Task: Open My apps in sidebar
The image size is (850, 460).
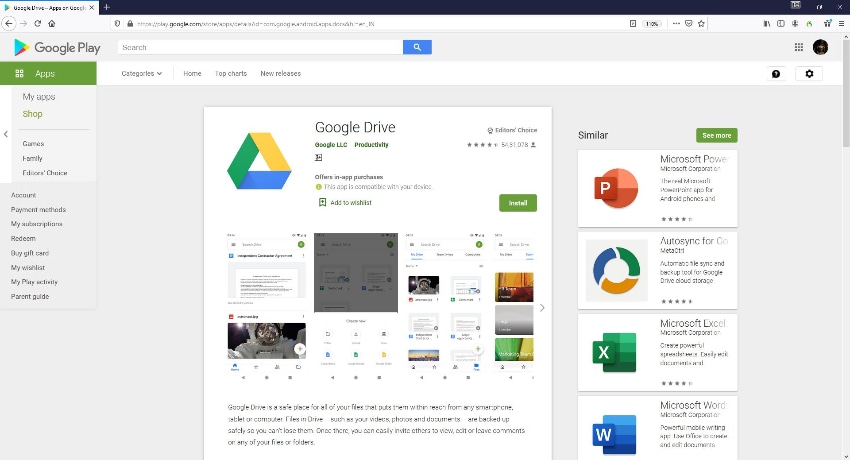Action: (x=38, y=96)
